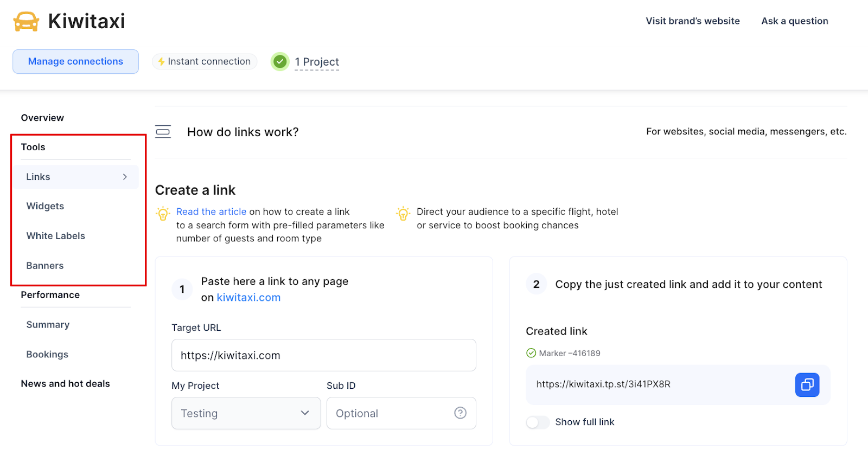Click the Instant connection badge

pos(204,62)
